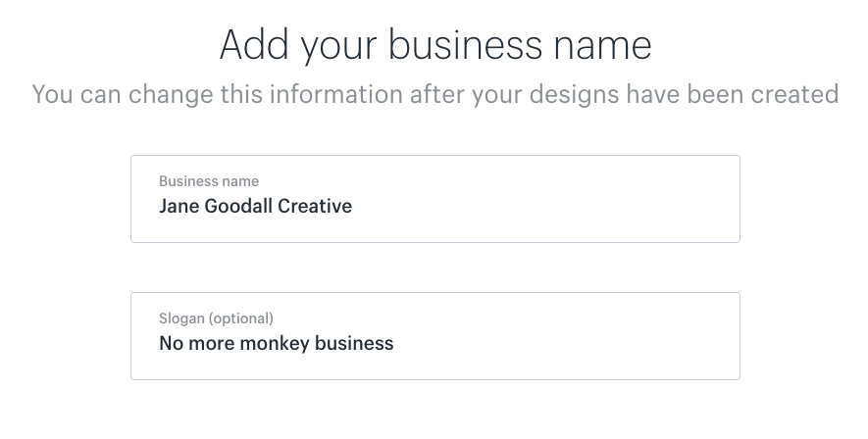The width and height of the screenshot is (868, 439).
Task: Place cursor on word "business" in slogan text
Action: click(354, 343)
